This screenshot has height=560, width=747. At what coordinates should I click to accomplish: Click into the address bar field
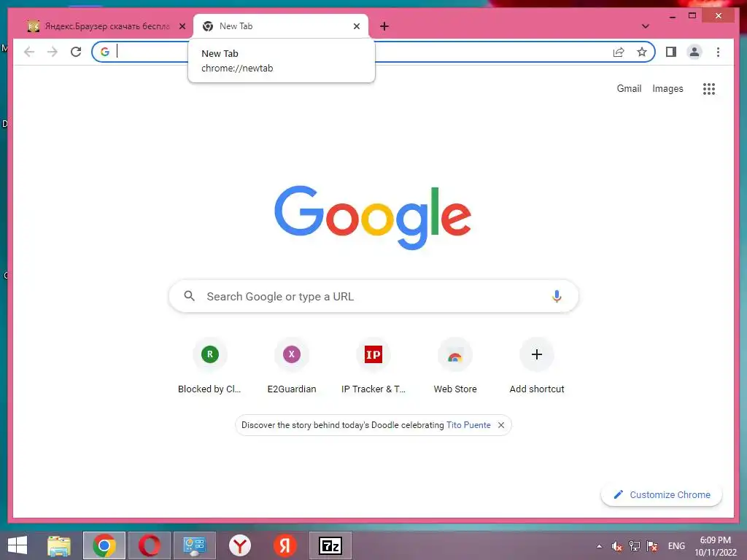373,52
